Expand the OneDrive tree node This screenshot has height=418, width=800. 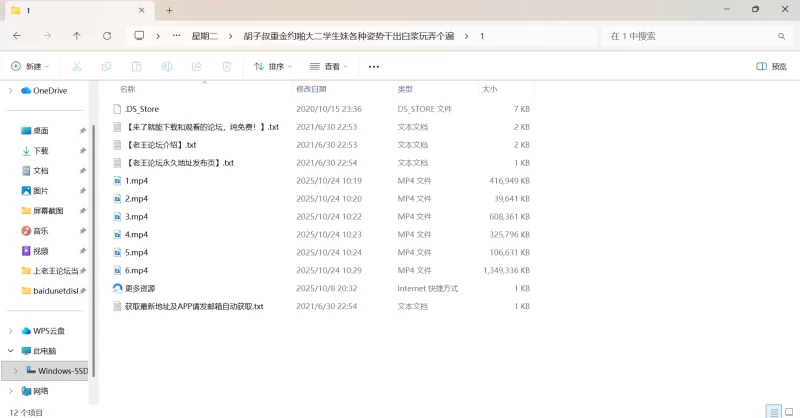pyautogui.click(x=10, y=90)
